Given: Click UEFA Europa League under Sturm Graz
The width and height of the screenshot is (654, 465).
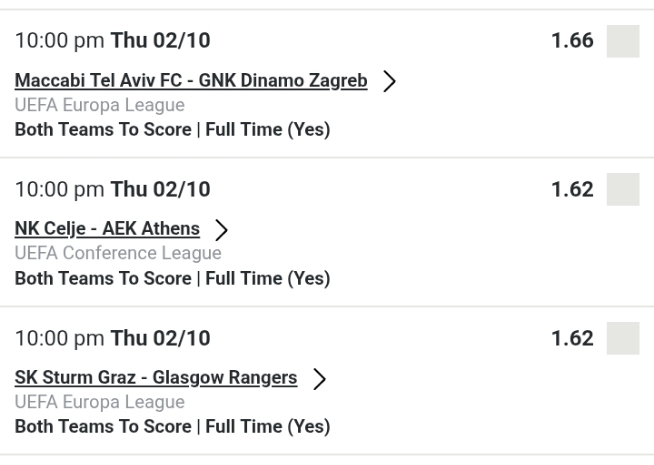Looking at the screenshot, I should (x=99, y=402).
